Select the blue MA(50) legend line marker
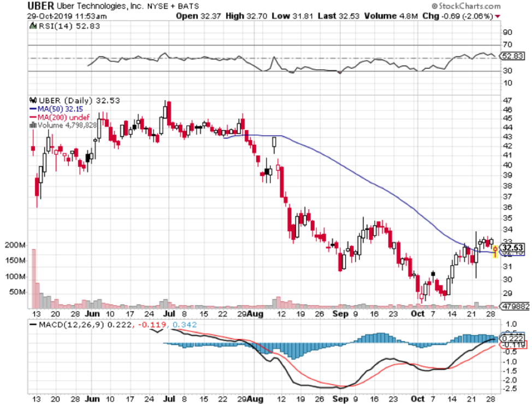532x404 pixels. click(33, 109)
